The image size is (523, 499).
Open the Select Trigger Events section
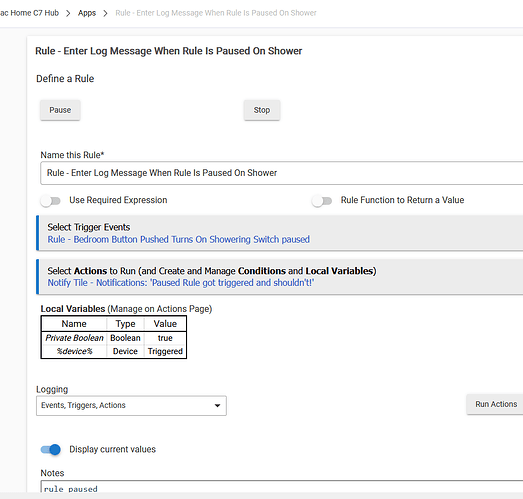pos(280,233)
